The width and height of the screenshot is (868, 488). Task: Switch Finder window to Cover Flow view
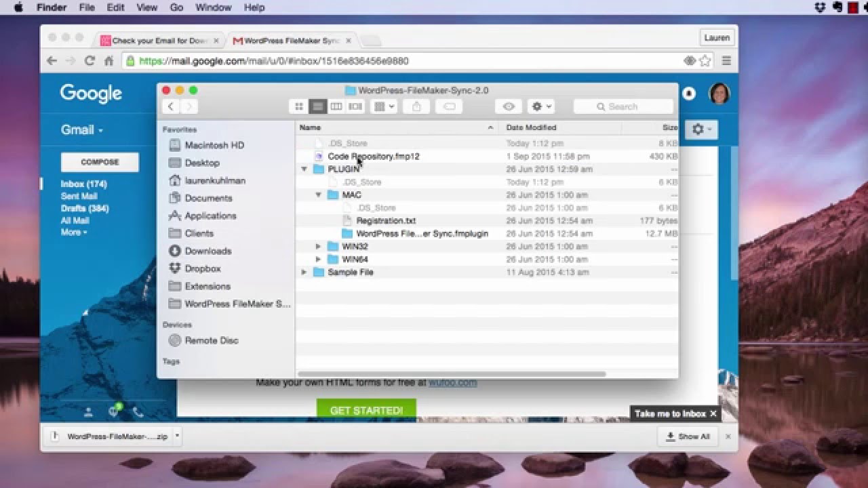coord(355,106)
